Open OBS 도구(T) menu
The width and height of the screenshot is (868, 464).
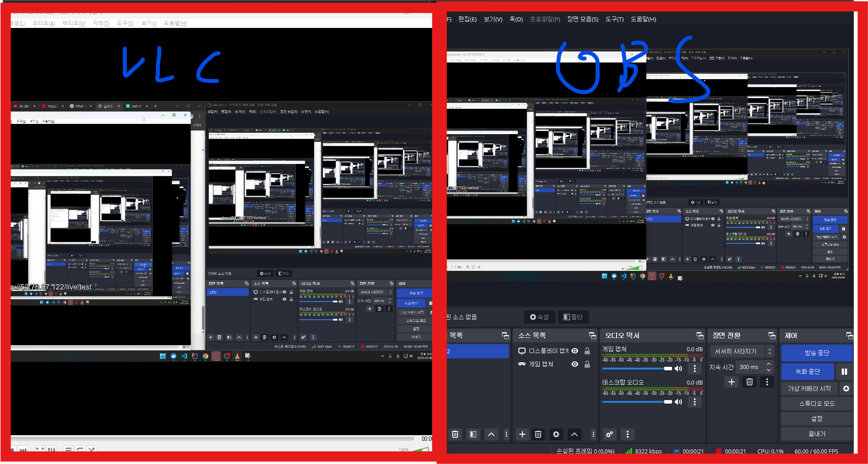pyautogui.click(x=615, y=19)
